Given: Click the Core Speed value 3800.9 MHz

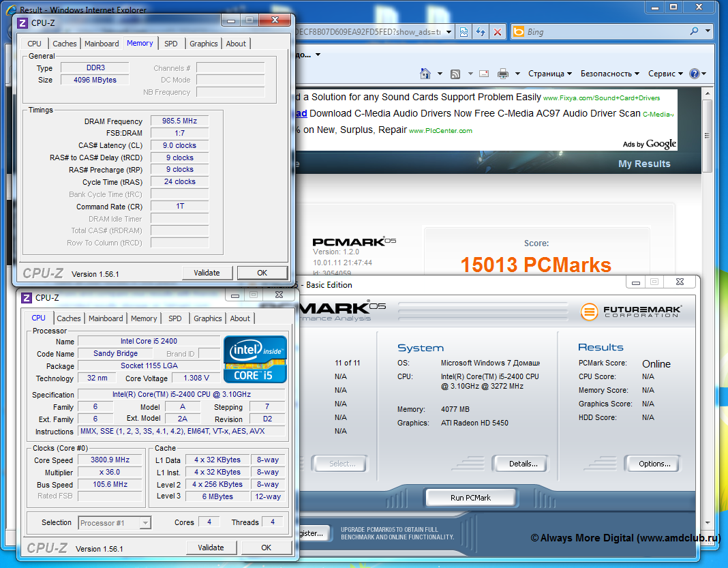Looking at the screenshot, I should [x=110, y=460].
